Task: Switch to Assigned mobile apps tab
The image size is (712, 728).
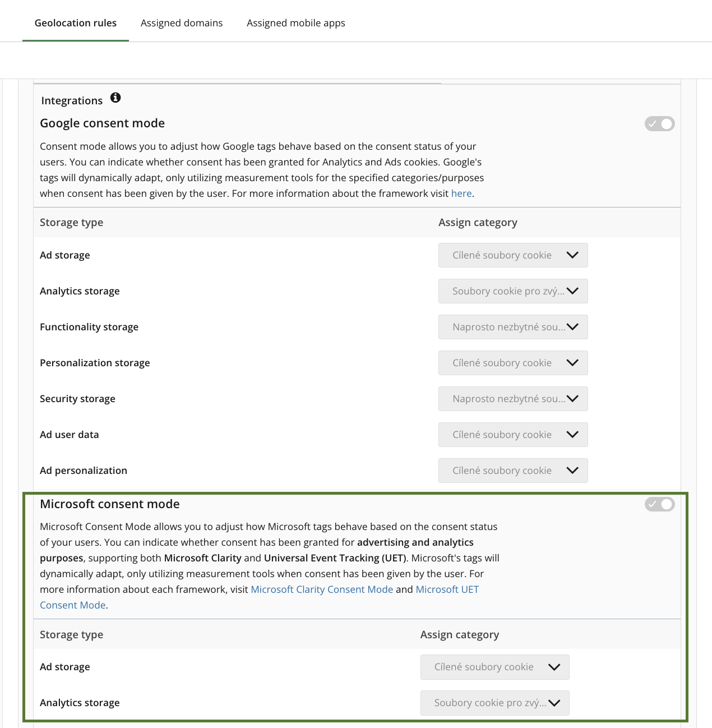Action: coord(296,23)
